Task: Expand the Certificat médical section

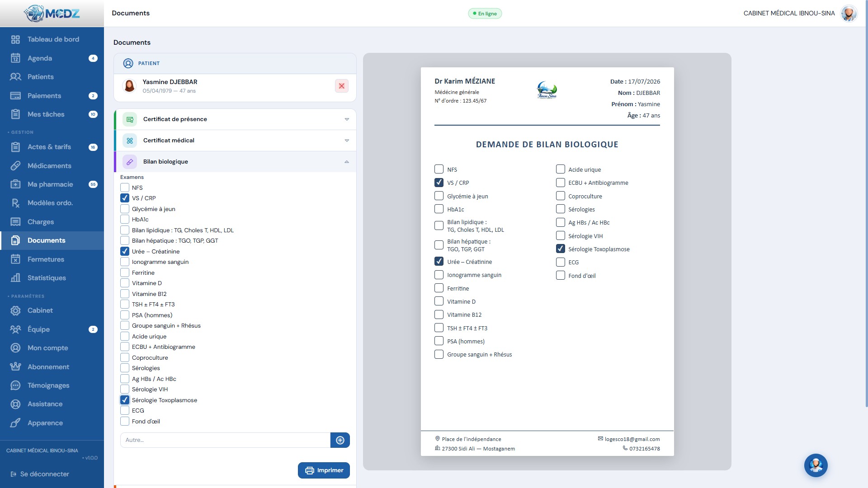Action: pos(235,141)
